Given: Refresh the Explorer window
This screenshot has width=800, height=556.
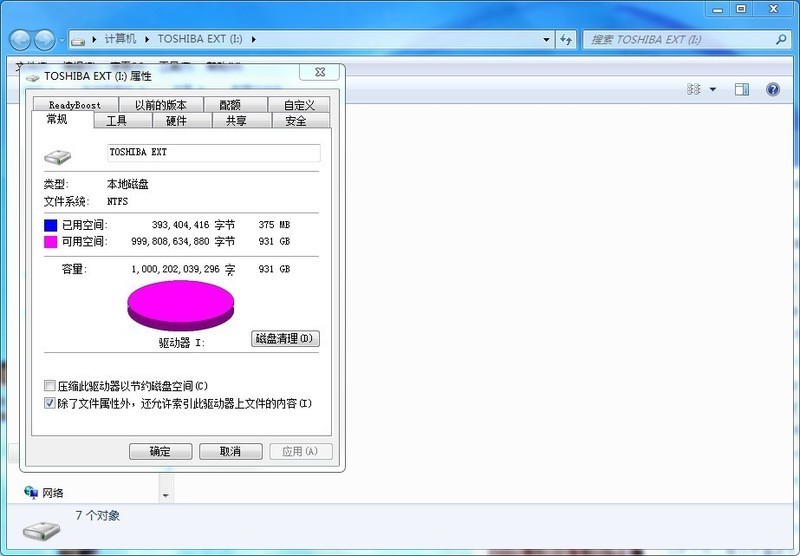Looking at the screenshot, I should coord(566,39).
